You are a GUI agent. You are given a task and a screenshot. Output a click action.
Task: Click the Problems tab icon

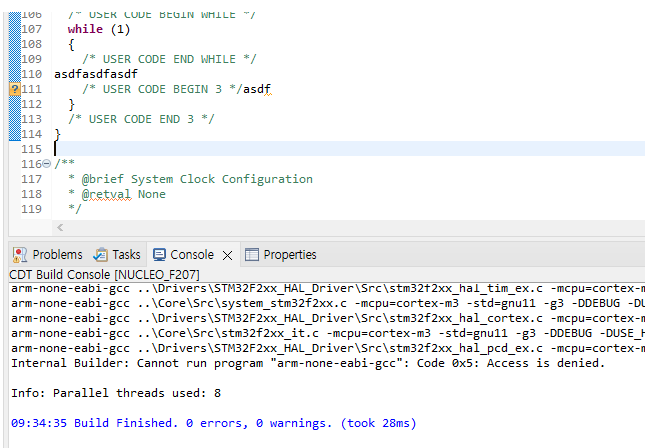pyautogui.click(x=20, y=255)
